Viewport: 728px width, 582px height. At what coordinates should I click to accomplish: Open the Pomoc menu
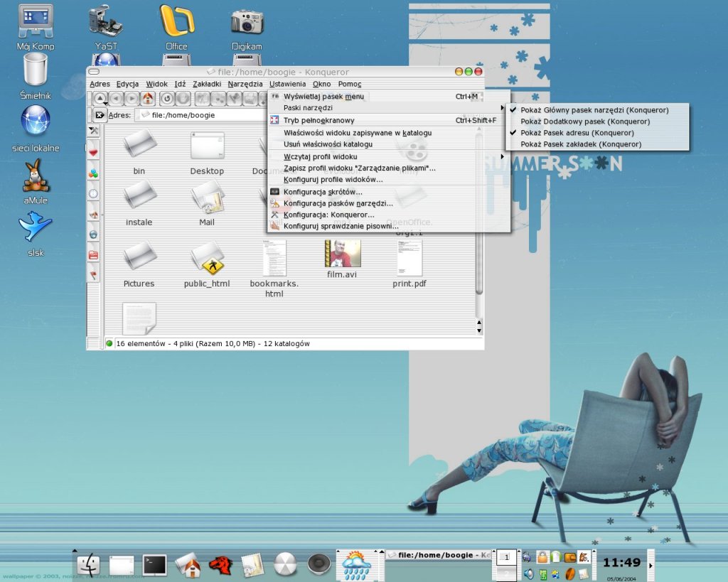[350, 84]
